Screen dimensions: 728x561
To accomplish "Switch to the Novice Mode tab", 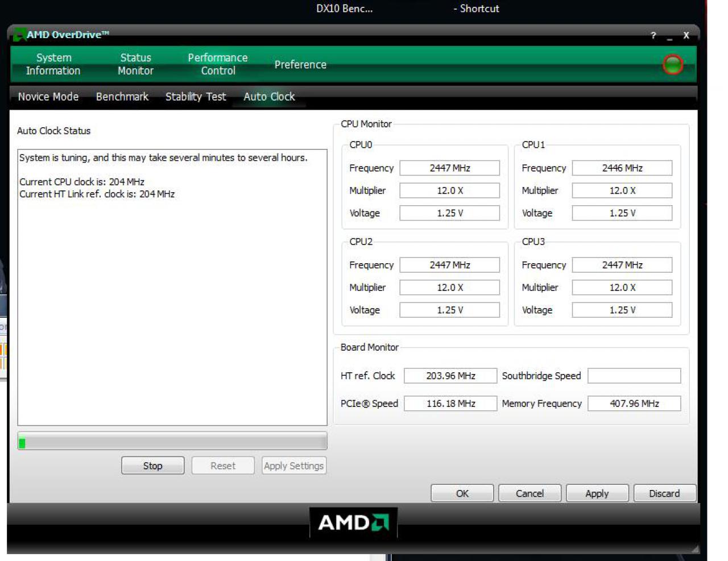I will click(x=48, y=97).
